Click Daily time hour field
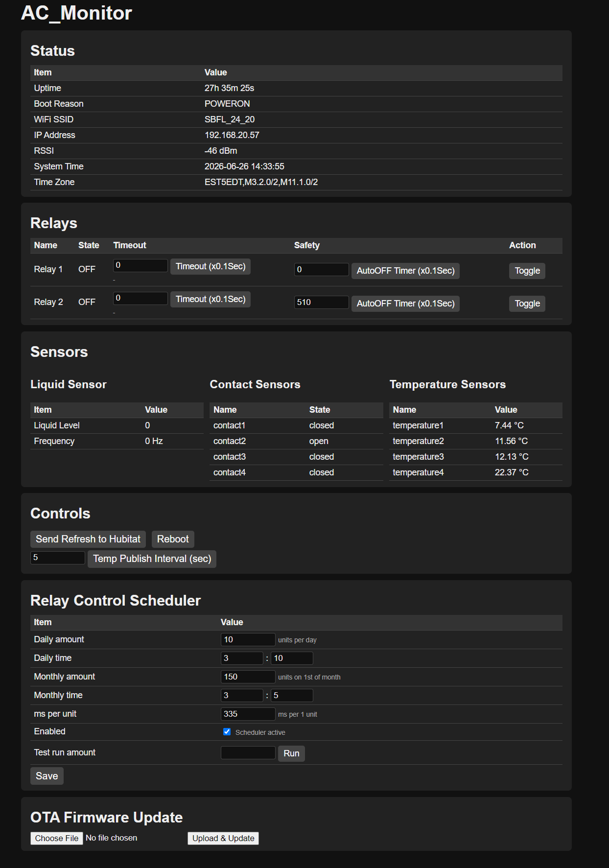 coord(242,658)
